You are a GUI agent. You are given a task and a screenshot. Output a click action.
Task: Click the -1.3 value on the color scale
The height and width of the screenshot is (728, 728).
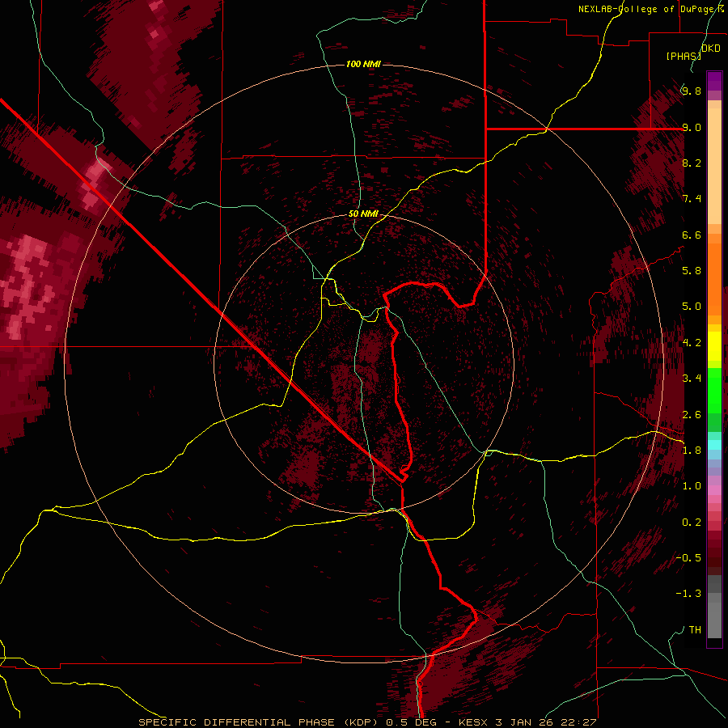click(688, 594)
